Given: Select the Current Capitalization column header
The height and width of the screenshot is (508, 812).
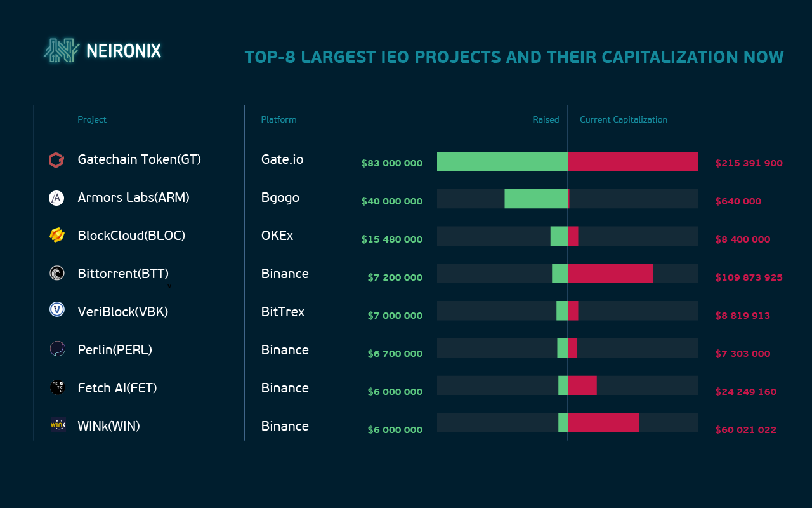Looking at the screenshot, I should point(624,119).
